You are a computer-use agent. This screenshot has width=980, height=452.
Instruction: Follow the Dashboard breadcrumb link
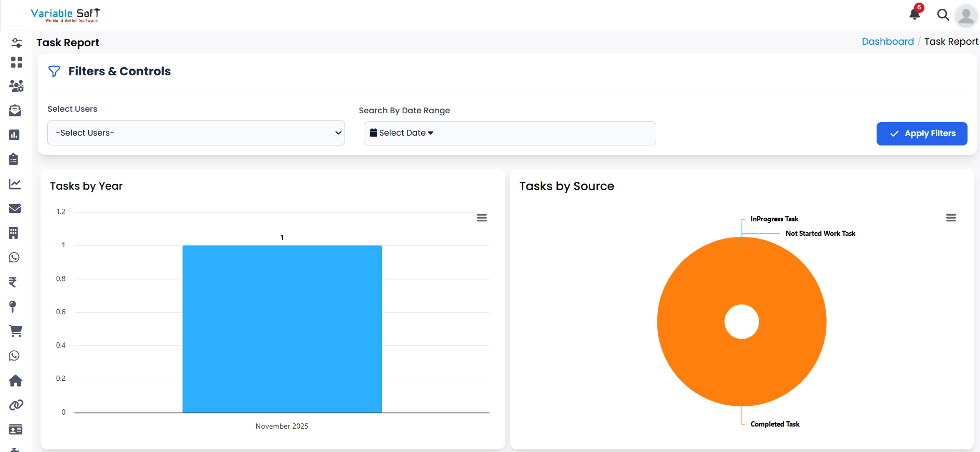(888, 42)
